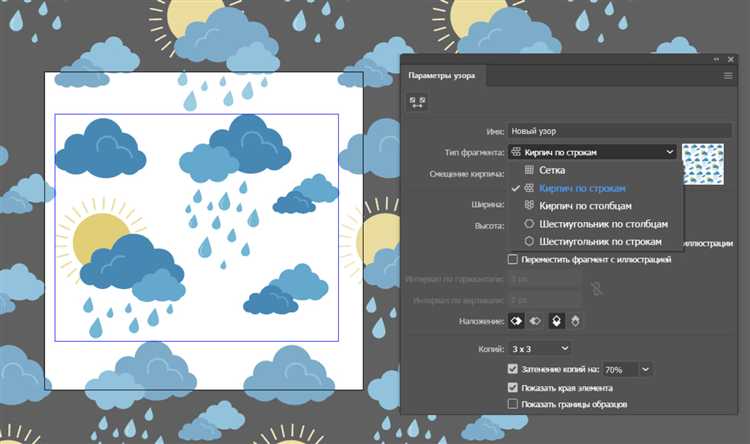
Task: Select the right-in-front overlap icon
Action: coord(535,321)
